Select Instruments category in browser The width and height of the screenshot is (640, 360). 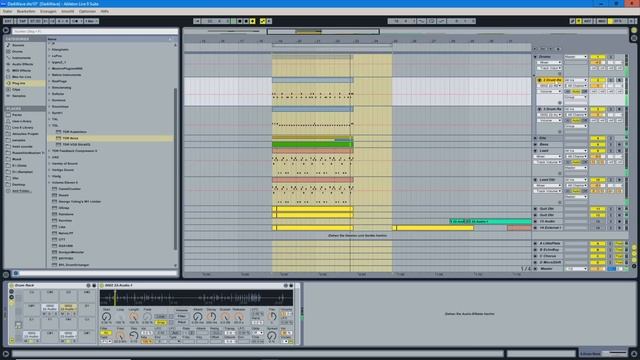coord(21,58)
